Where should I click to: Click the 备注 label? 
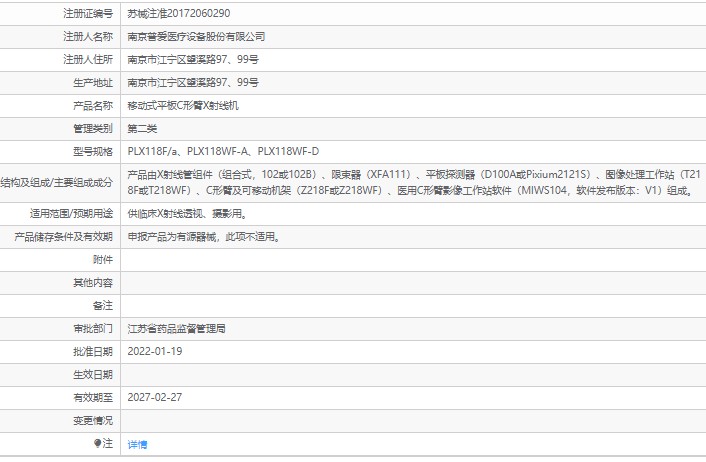[x=103, y=306]
